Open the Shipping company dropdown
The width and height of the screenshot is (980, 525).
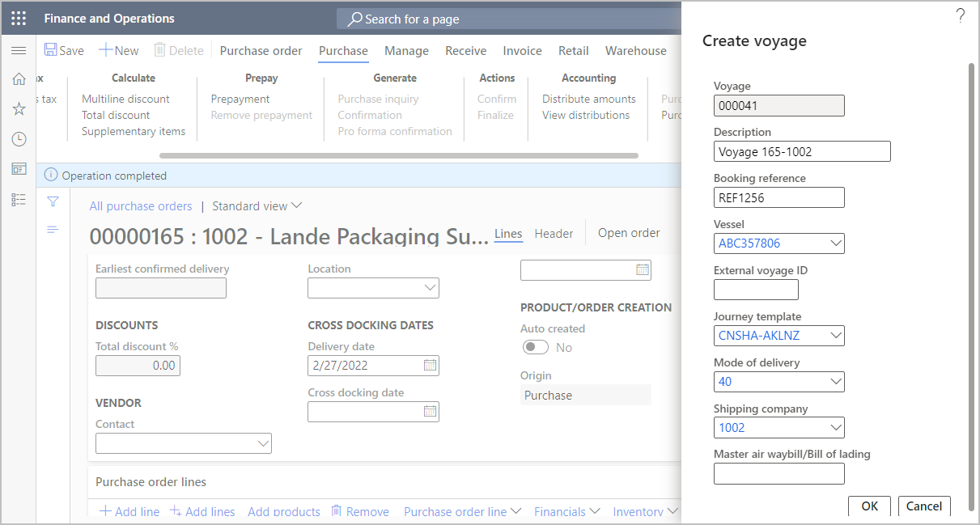coord(835,428)
